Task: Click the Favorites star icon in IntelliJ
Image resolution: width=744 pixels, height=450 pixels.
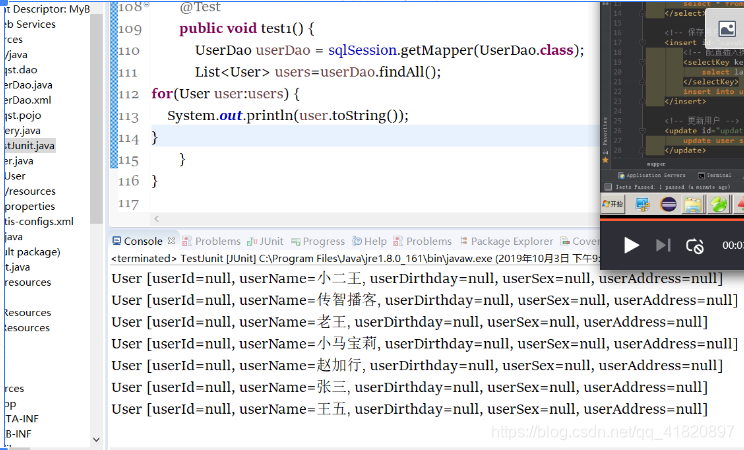Action: [x=605, y=160]
